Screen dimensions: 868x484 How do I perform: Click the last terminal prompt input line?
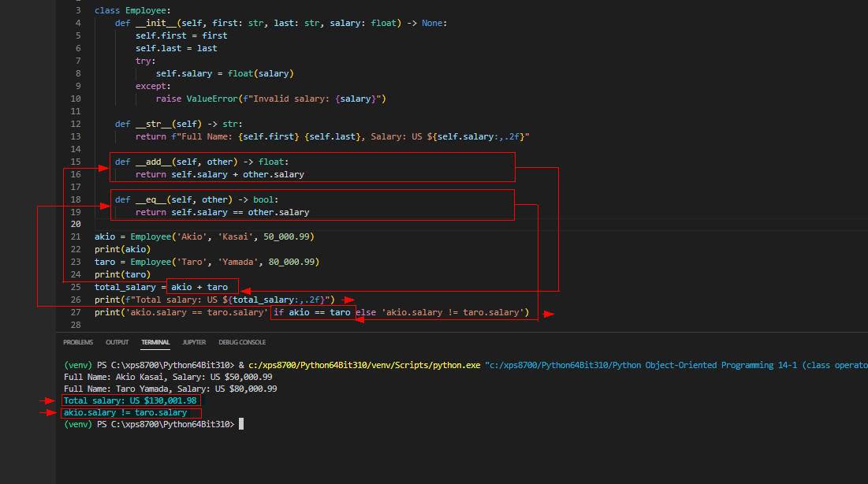point(154,425)
